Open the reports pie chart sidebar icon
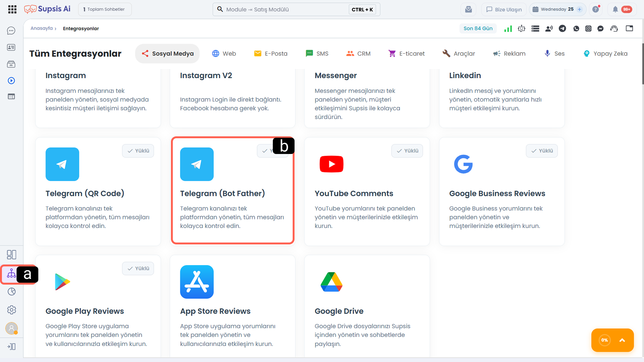644x362 pixels. click(x=11, y=292)
